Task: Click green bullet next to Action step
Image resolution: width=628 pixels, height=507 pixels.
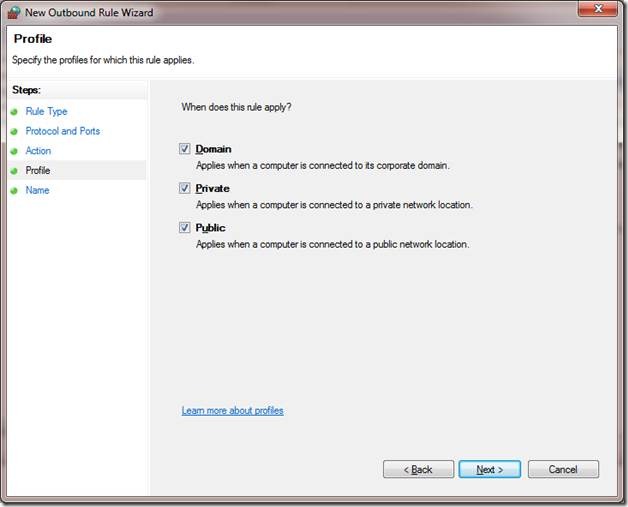Action: coord(14,151)
